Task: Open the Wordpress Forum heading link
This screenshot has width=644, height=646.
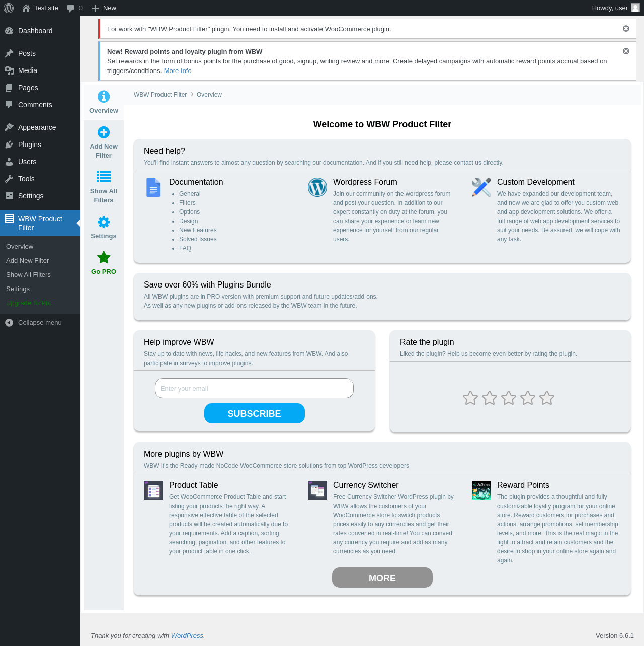Action: 365,182
